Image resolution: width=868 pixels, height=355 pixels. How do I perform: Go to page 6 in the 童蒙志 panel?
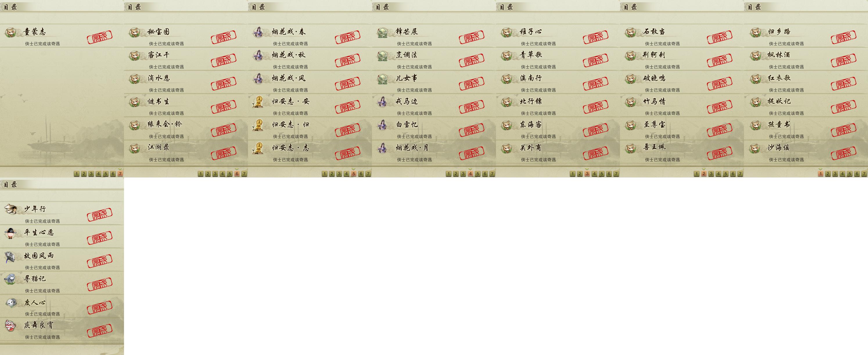113,174
